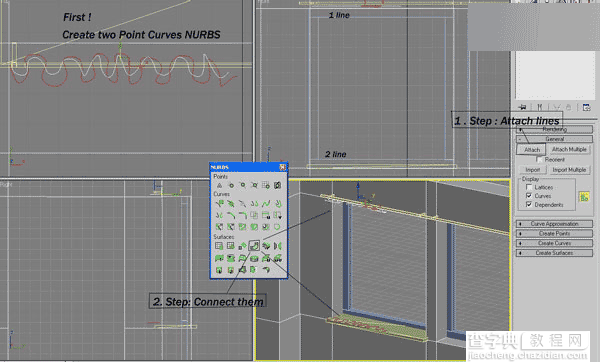Open Configure Modifier Sets icon
Screen dimensions: 600x362
[586, 108]
